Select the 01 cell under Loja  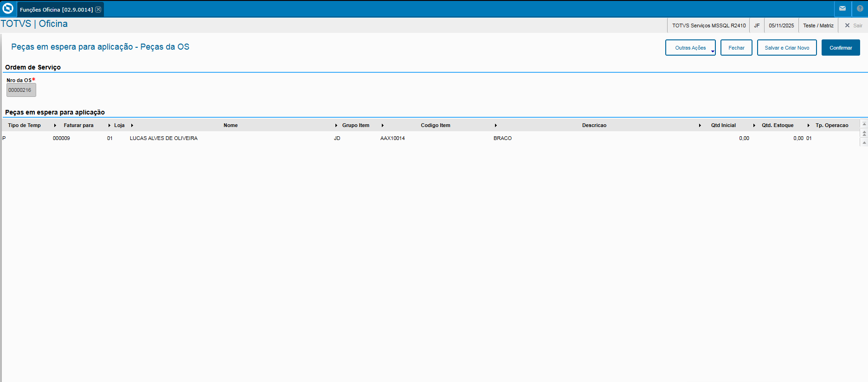point(110,138)
